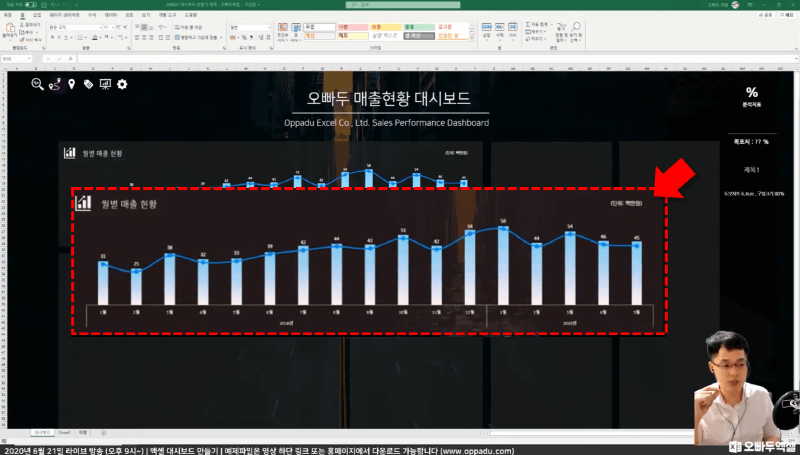
Task: Apply the red Bad cell style
Action: pos(353,27)
